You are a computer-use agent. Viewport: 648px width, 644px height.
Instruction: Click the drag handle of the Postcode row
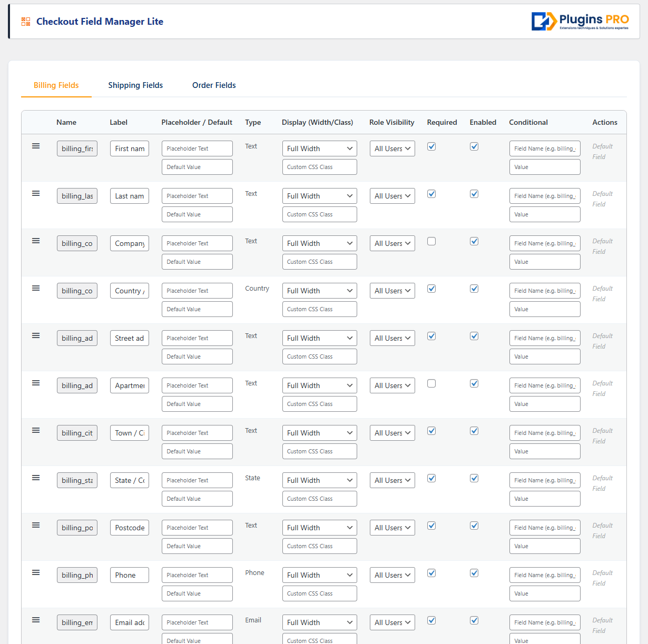(36, 525)
